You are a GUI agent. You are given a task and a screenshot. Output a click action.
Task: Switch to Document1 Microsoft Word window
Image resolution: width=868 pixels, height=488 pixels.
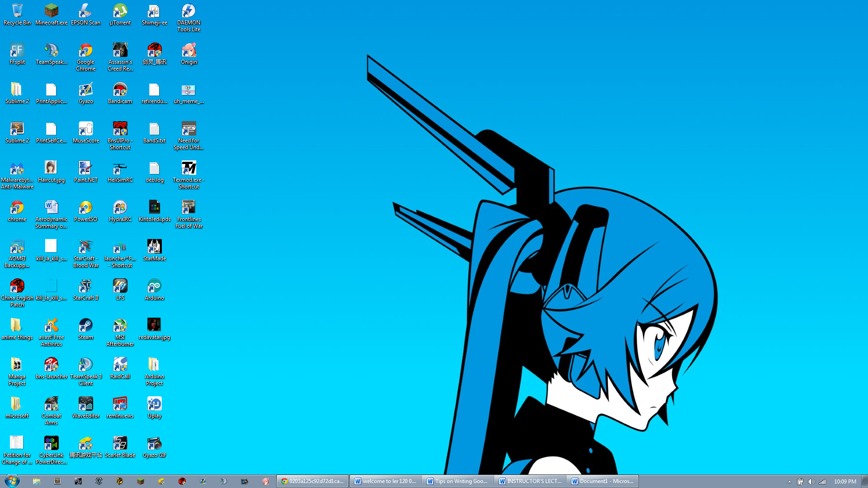pos(603,481)
